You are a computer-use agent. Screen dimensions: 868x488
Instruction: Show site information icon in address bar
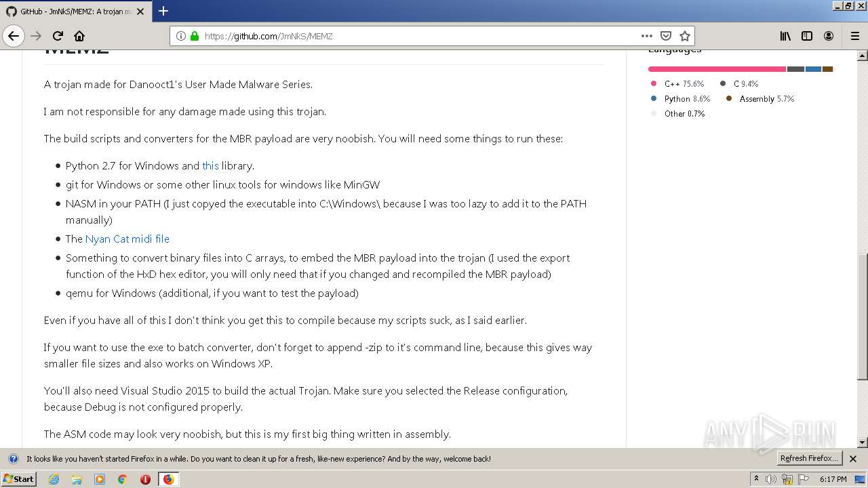tap(181, 36)
